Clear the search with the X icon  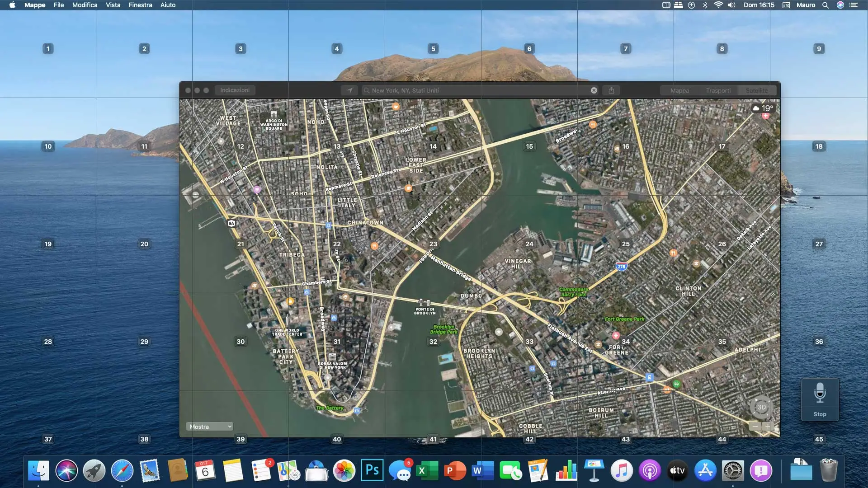pos(594,90)
